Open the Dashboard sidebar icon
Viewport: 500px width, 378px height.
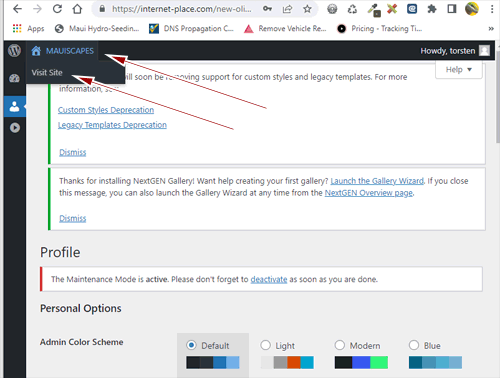(x=14, y=79)
